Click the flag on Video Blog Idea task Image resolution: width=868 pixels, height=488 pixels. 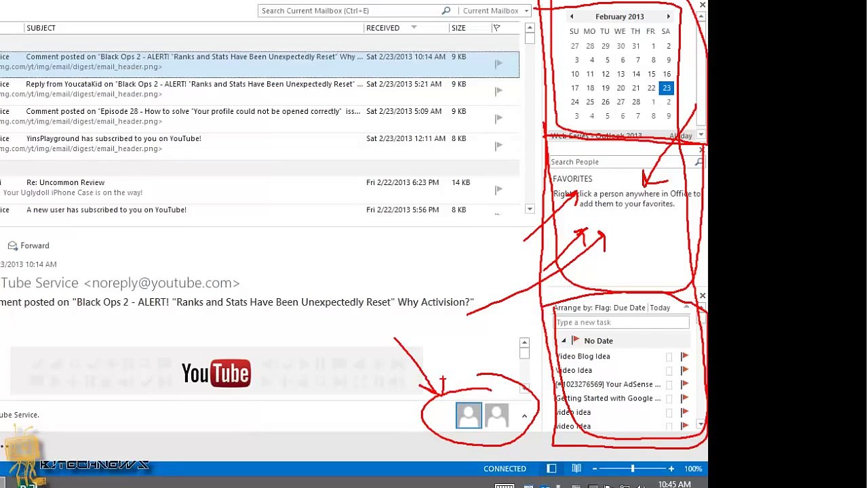click(x=684, y=357)
